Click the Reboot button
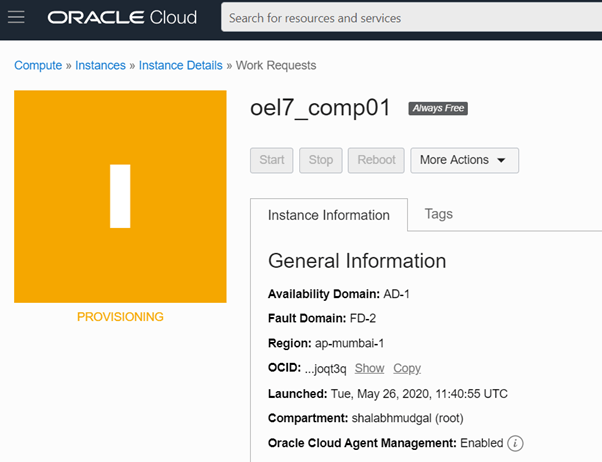The image size is (602, 462). 377,160
